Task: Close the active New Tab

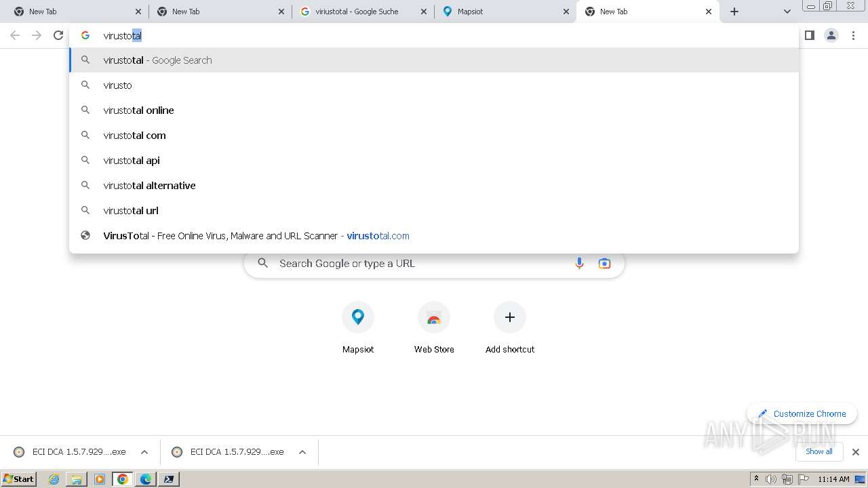Action: pos(709,12)
